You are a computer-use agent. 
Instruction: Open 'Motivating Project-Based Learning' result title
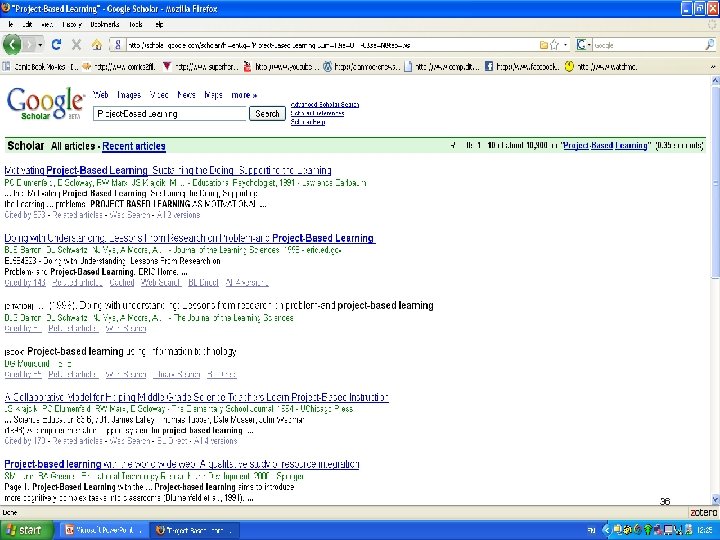tap(168, 170)
